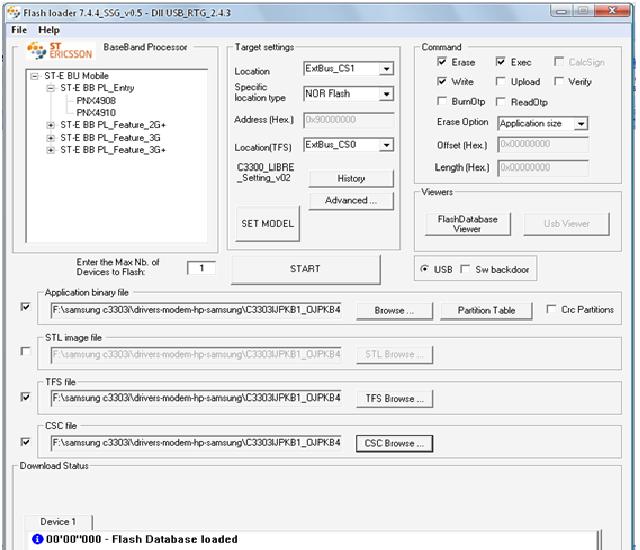Select the USB radio button

point(424,269)
